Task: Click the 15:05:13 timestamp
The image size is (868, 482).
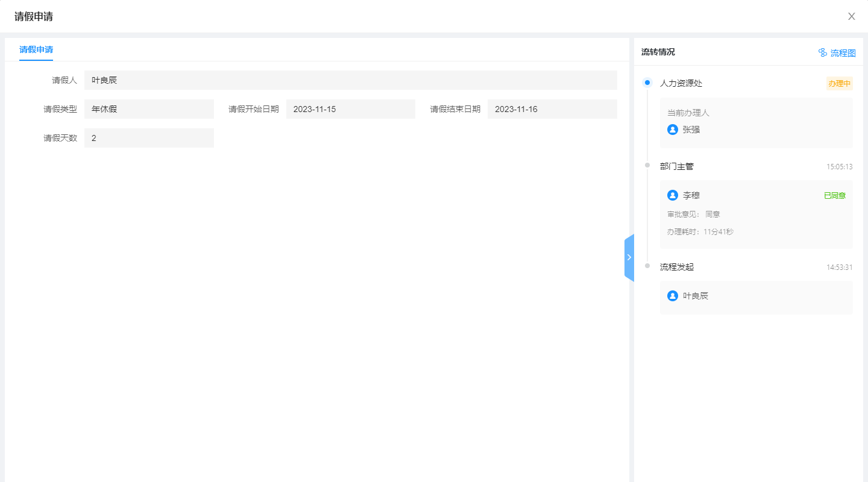Action: click(839, 167)
